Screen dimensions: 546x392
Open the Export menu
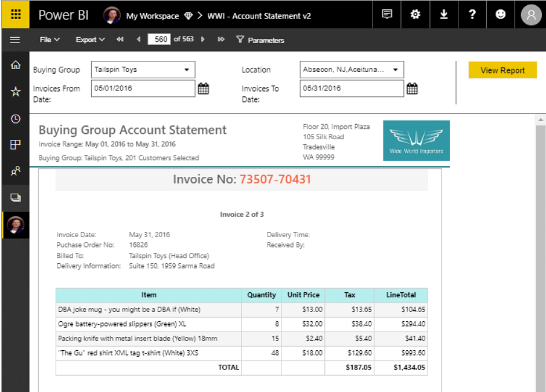coord(90,39)
